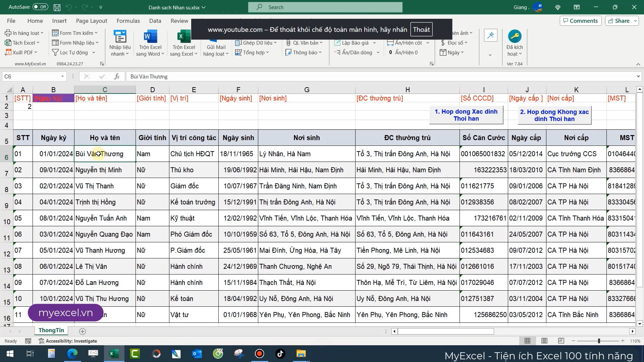Switch to Page Break Preview view icon
The image size is (644, 362).
coord(561,341)
